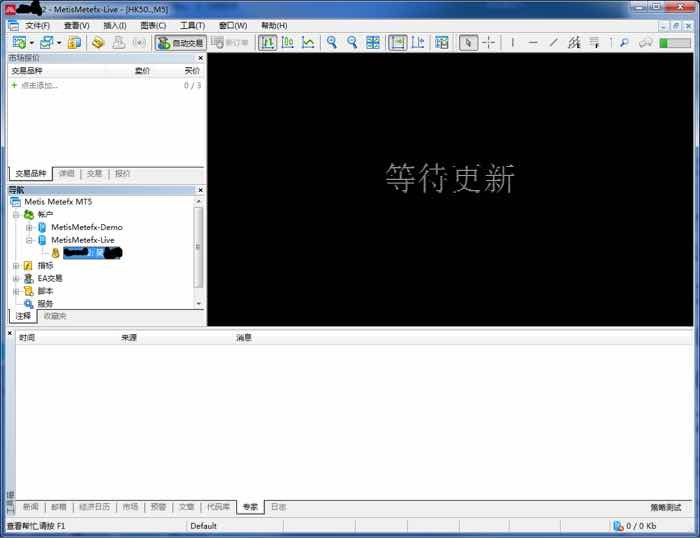Screen dimensions: 700x538
Task: Select the Fibonacci retracement tool
Action: point(594,42)
